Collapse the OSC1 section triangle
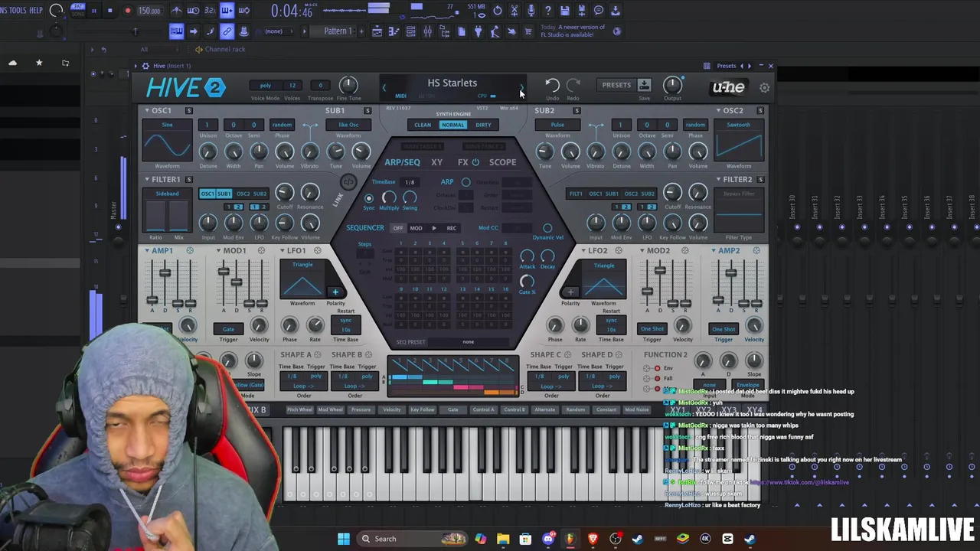Viewport: 980px width, 551px height. pyautogui.click(x=147, y=111)
